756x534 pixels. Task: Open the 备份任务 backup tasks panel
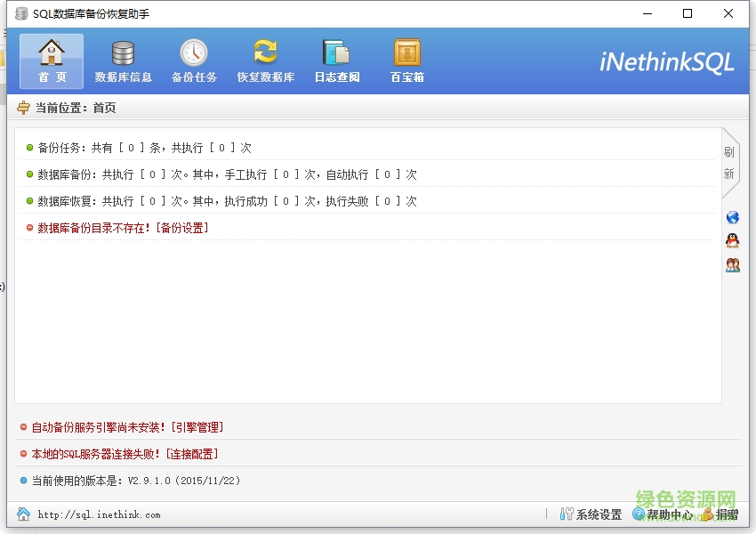click(193, 60)
